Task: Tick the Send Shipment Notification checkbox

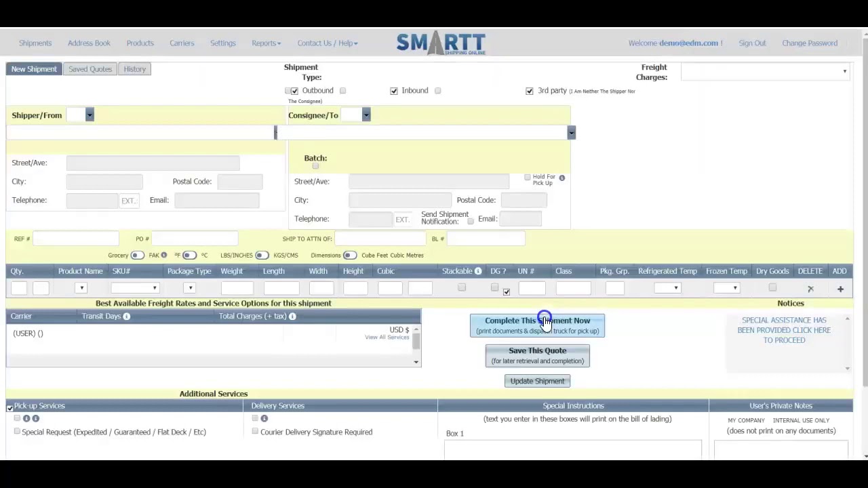Action: pos(471,221)
